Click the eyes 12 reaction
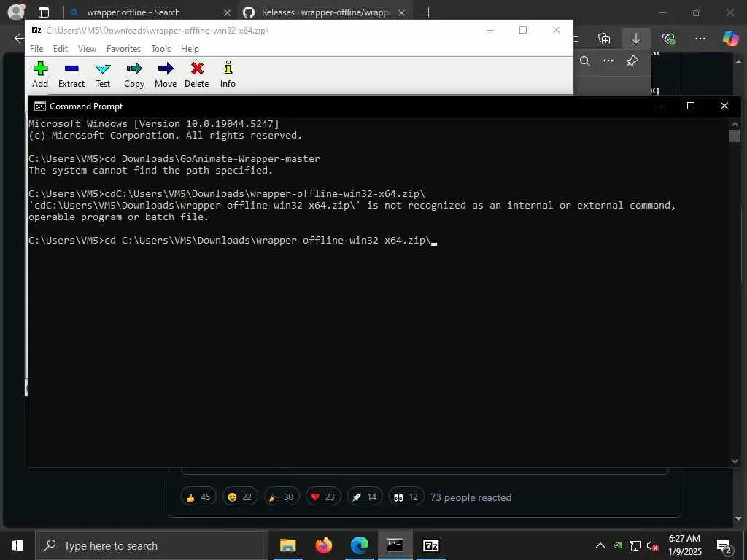Image resolution: width=747 pixels, height=560 pixels. pyautogui.click(x=406, y=497)
